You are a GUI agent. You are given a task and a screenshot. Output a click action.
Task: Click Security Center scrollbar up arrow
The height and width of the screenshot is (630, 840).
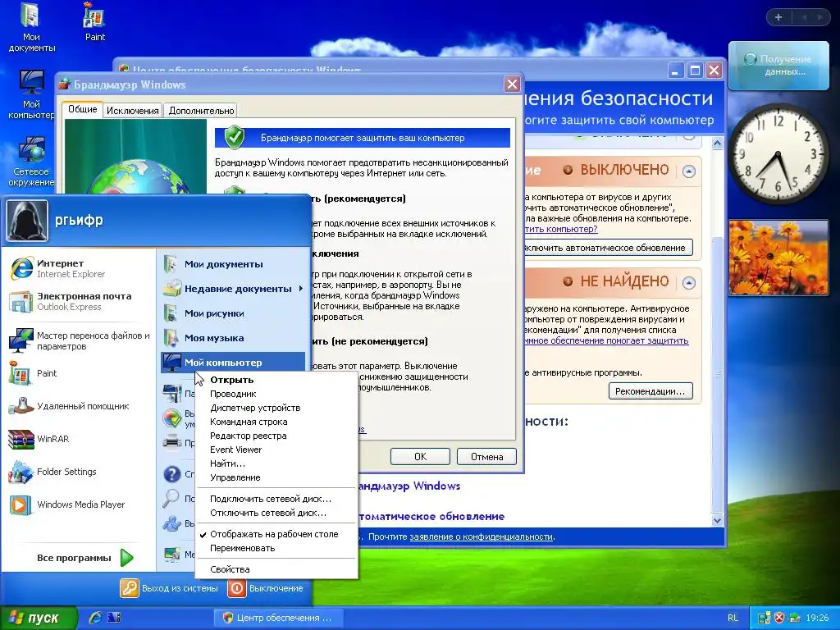point(717,144)
